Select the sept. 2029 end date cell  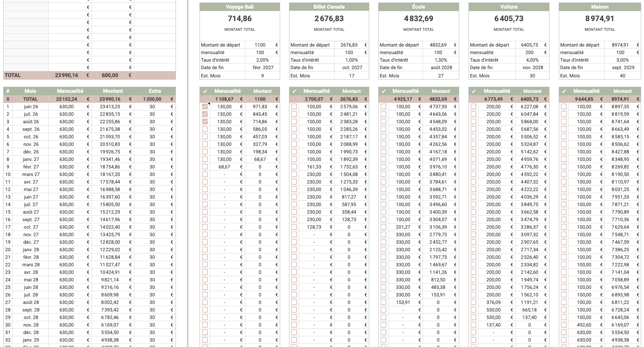point(623,67)
